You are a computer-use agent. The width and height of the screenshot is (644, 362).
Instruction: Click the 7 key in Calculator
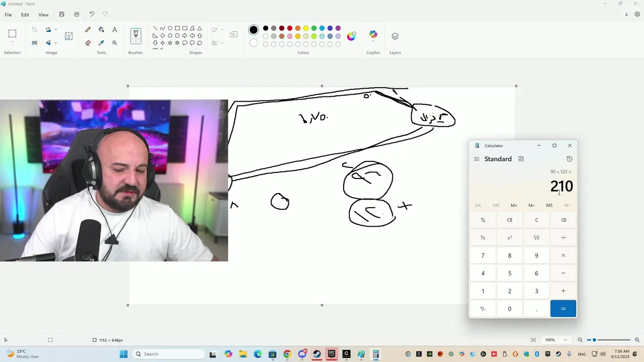pos(483,255)
